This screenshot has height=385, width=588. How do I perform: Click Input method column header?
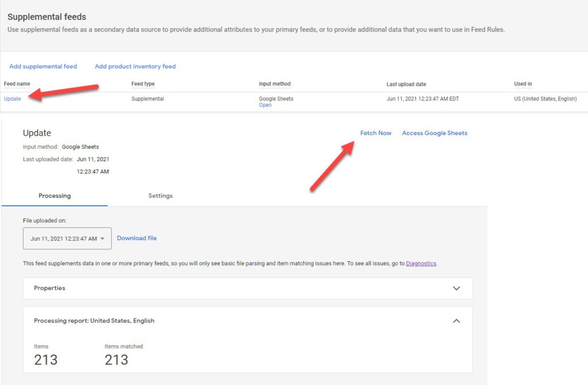pos(275,84)
